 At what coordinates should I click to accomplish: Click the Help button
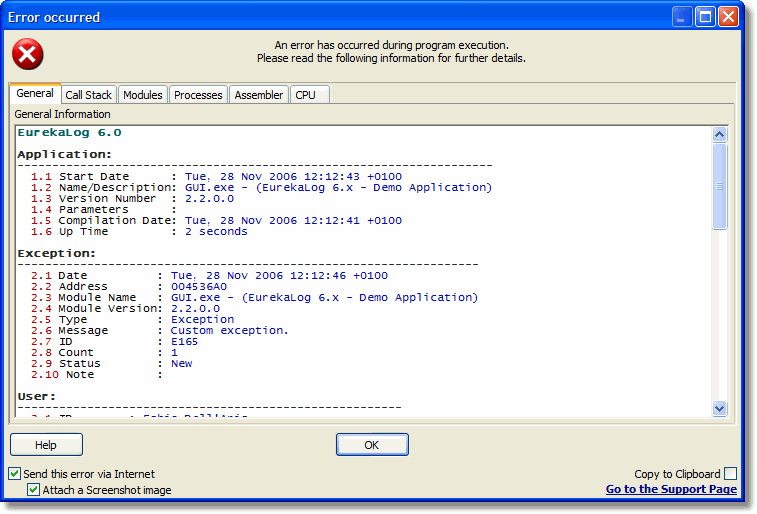(x=46, y=445)
